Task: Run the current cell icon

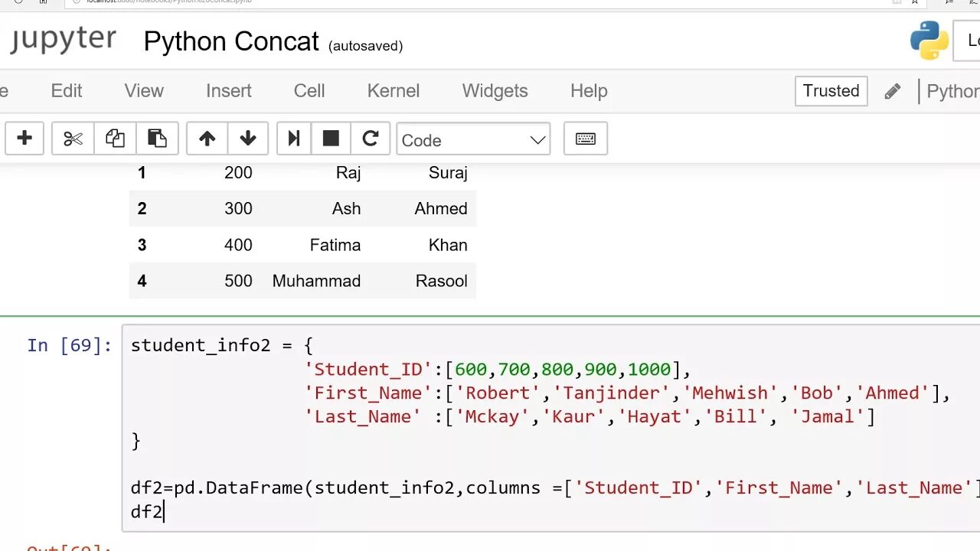Action: click(293, 139)
